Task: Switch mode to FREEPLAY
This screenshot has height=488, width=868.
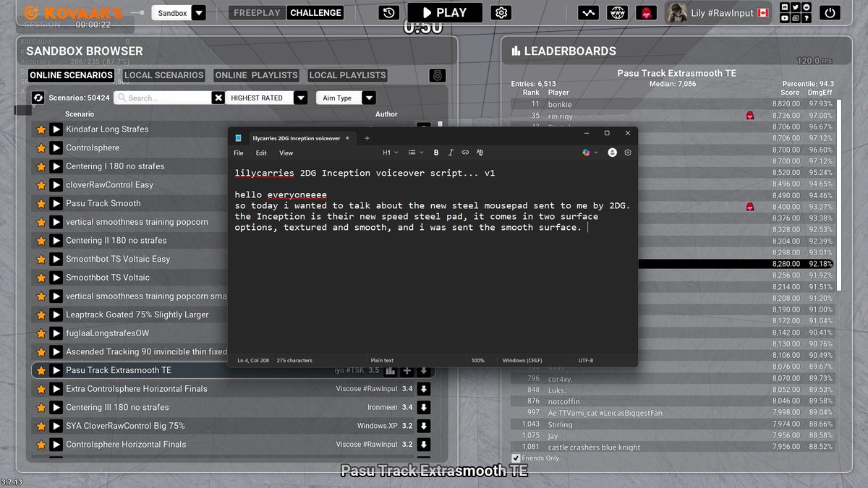Action: point(257,12)
